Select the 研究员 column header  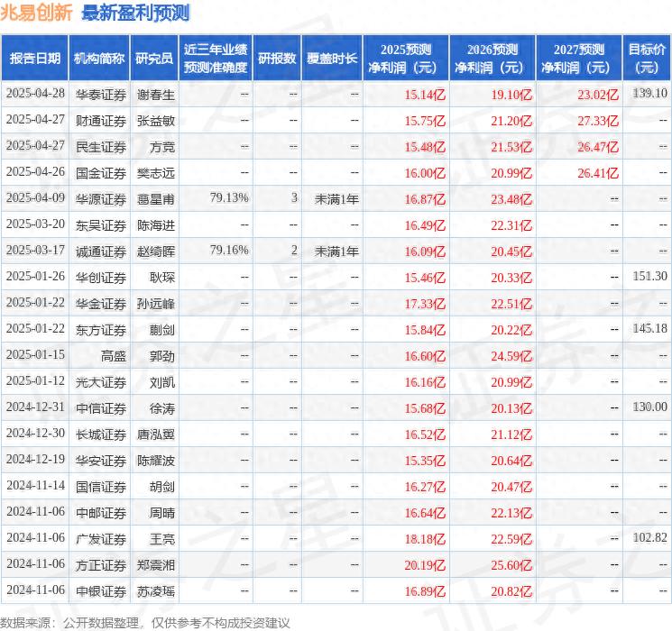(x=154, y=59)
